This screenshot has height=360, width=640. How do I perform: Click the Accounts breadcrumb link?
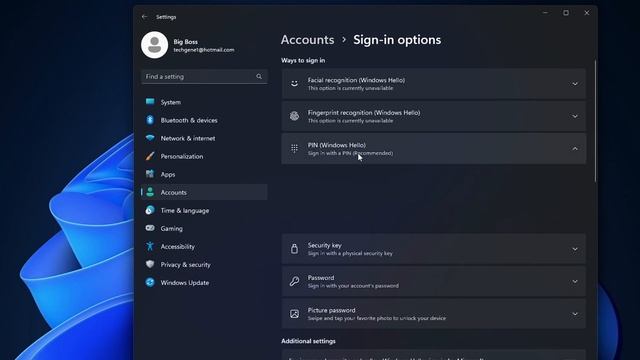(307, 40)
